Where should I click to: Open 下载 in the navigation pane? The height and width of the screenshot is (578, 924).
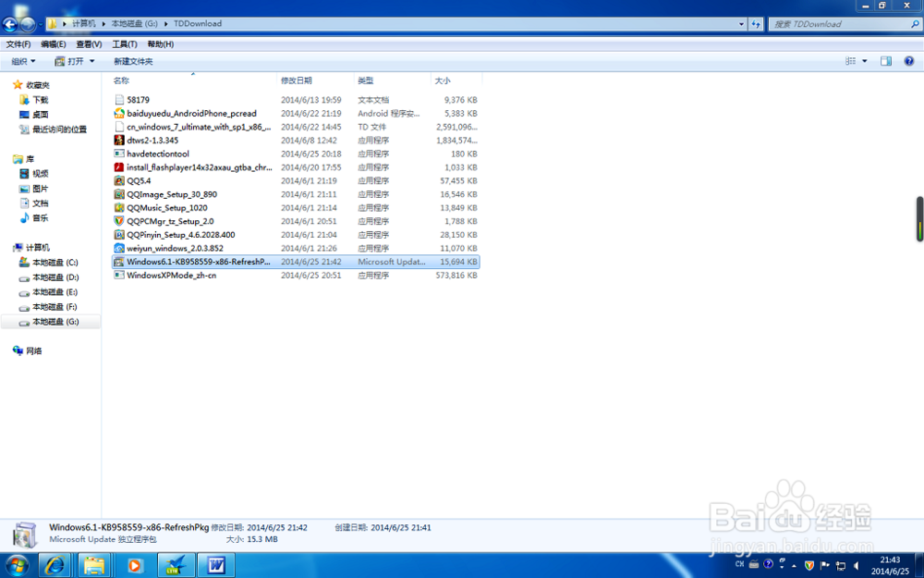(x=34, y=100)
